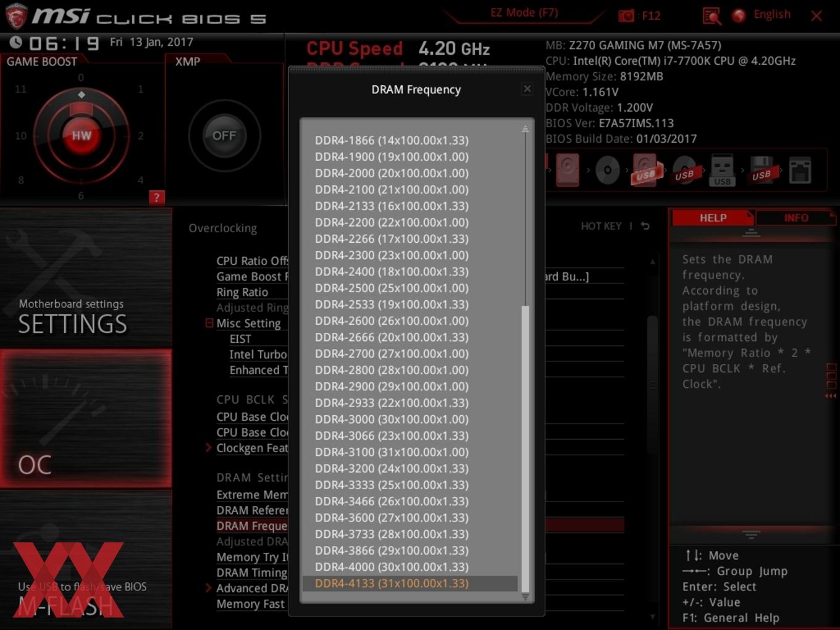Toggle the XMP OFF button
Viewport: 840px width, 630px height.
coord(224,135)
